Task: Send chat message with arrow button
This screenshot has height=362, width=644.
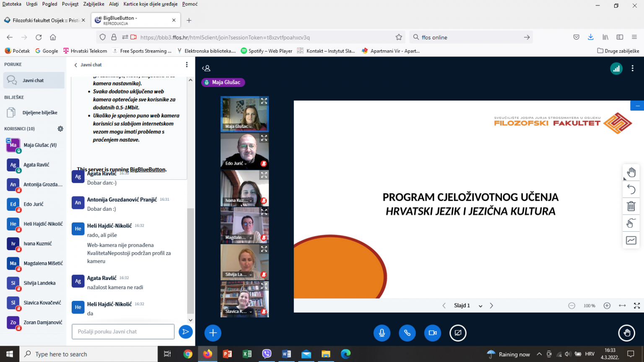Action: coord(185,332)
